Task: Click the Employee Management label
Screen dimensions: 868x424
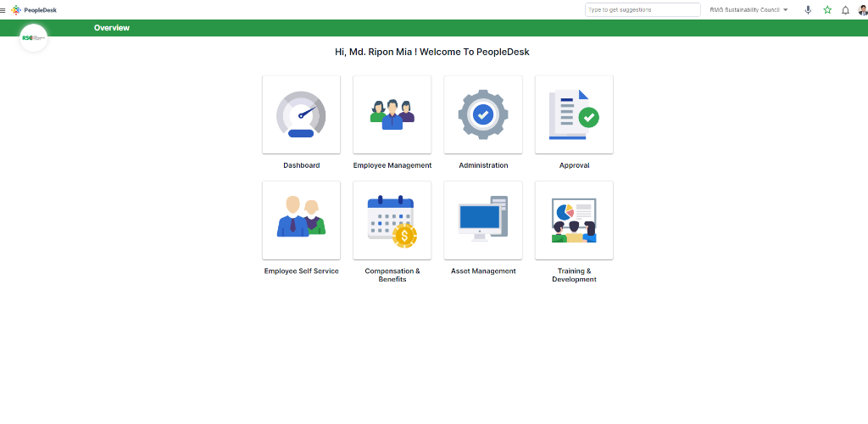Action: [392, 165]
